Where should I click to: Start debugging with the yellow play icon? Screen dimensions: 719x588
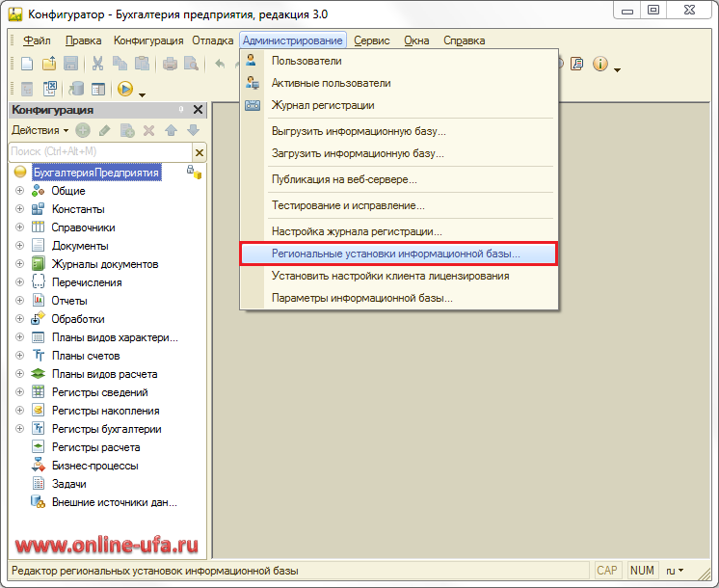[124, 89]
